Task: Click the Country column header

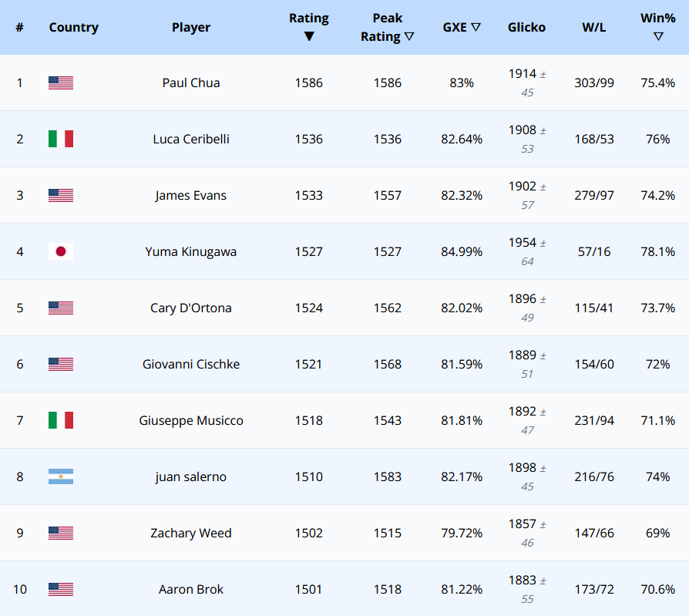Action: (73, 27)
